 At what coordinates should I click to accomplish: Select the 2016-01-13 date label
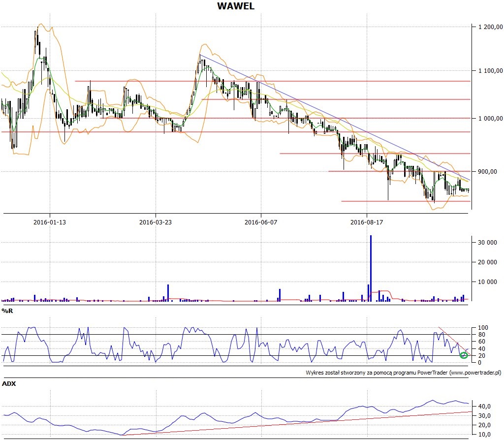50,222
